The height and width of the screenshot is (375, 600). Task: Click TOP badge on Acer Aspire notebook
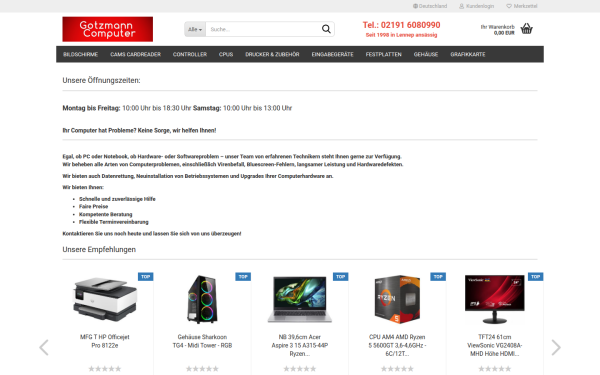pos(341,277)
